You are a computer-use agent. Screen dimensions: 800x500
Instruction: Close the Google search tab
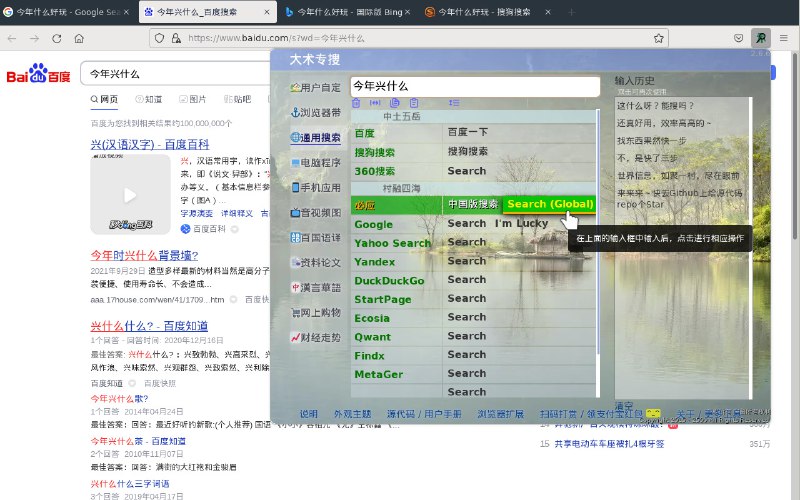click(127, 12)
